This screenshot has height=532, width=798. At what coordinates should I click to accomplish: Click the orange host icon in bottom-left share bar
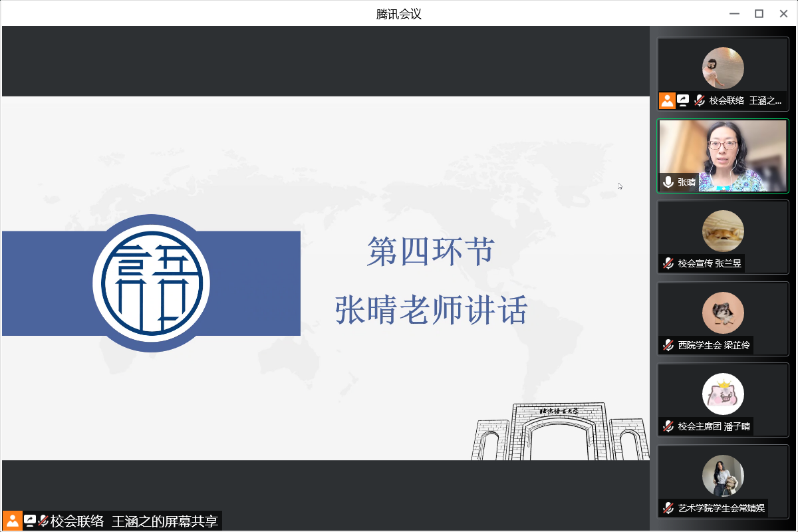(x=12, y=521)
